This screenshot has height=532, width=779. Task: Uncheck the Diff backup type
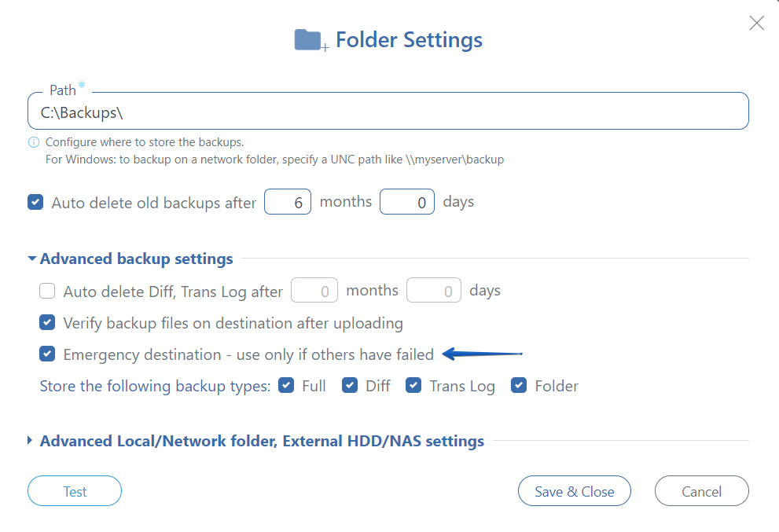pyautogui.click(x=350, y=386)
